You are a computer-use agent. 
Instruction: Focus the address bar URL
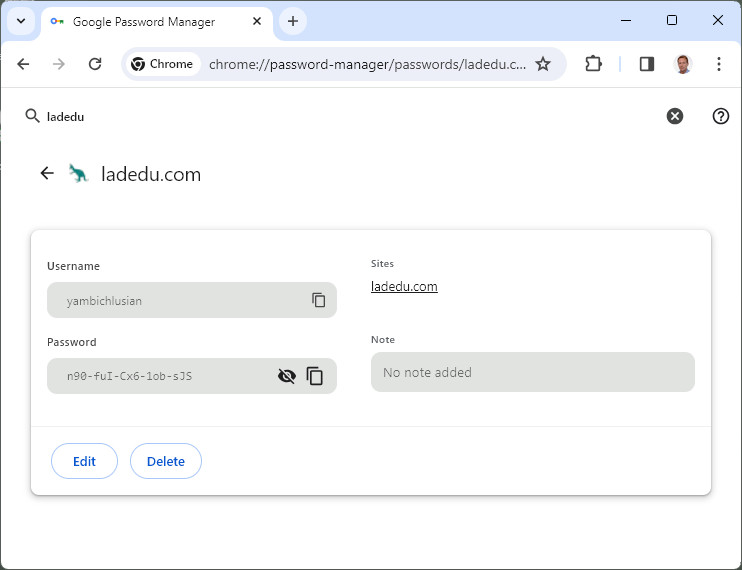point(367,64)
